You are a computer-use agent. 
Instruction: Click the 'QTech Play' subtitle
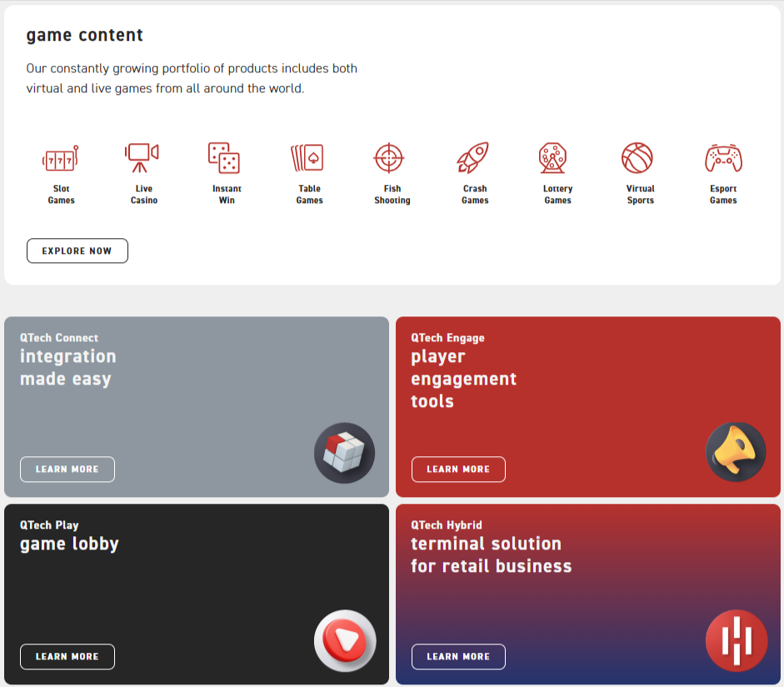pos(49,525)
